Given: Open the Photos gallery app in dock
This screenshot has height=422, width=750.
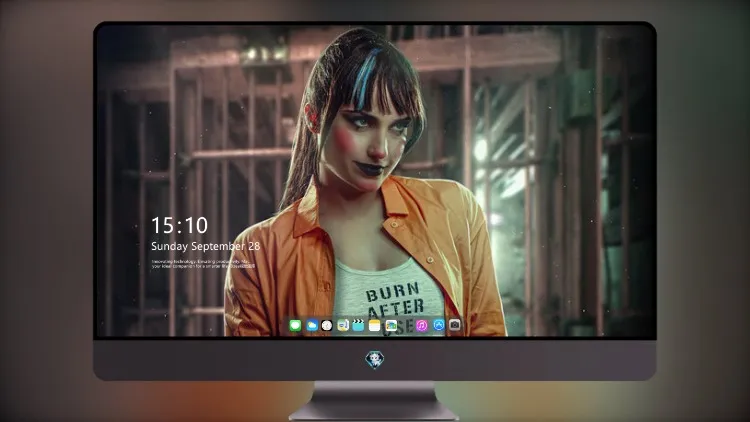Looking at the screenshot, I should (391, 325).
